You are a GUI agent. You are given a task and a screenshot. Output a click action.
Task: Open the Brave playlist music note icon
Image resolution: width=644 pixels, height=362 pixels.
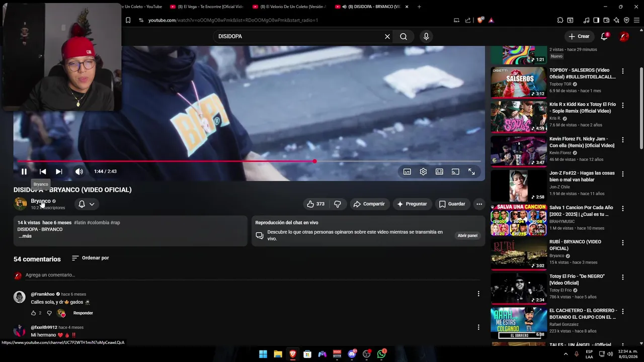(586, 20)
